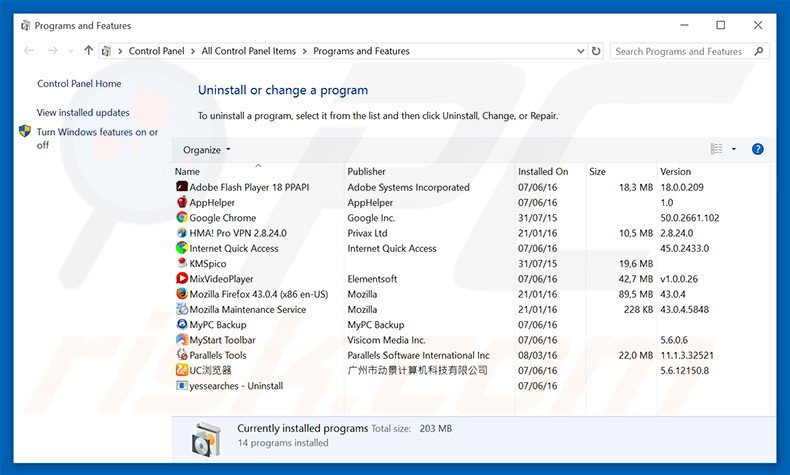
Task: Select the Google Chrome entry
Action: coord(223,218)
